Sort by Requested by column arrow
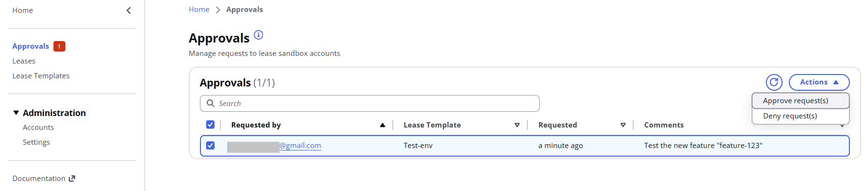Image resolution: width=868 pixels, height=191 pixels. pos(382,125)
